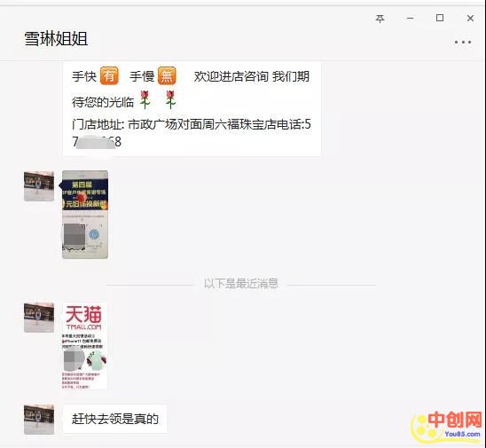Image resolution: width=486 pixels, height=448 pixels.
Task: Close the chat window
Action: [470, 19]
